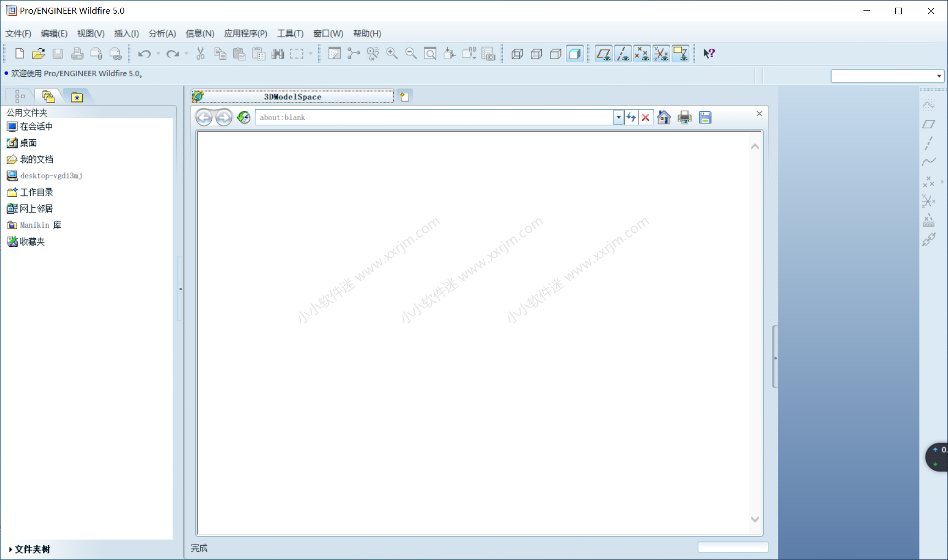Close the embedded browser panel
Screen dimensions: 948x560
(759, 114)
